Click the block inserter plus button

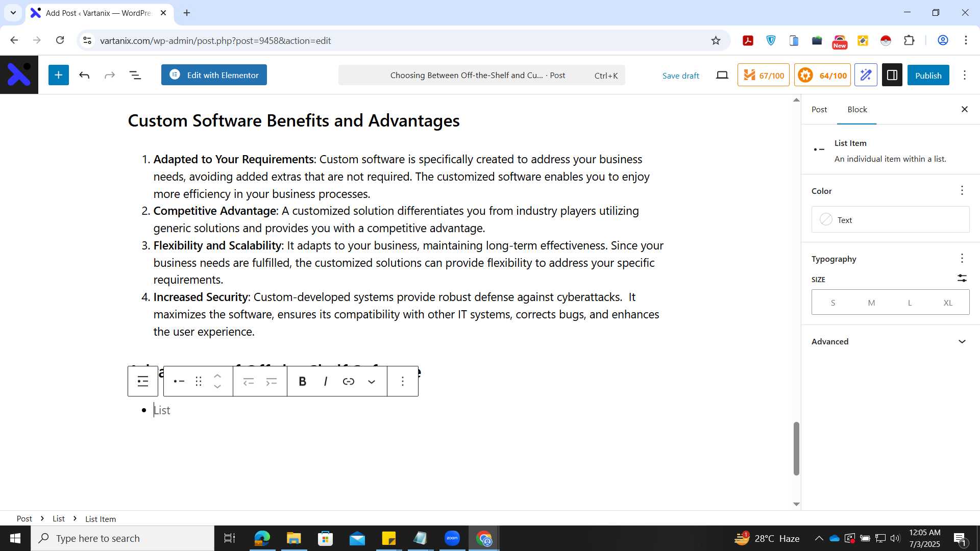pyautogui.click(x=59, y=75)
